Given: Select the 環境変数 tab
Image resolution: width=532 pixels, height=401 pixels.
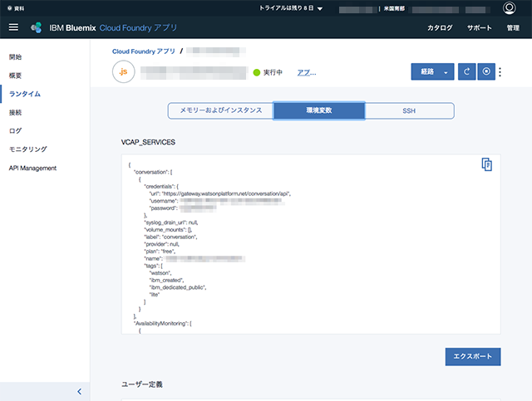Looking at the screenshot, I should (319, 110).
